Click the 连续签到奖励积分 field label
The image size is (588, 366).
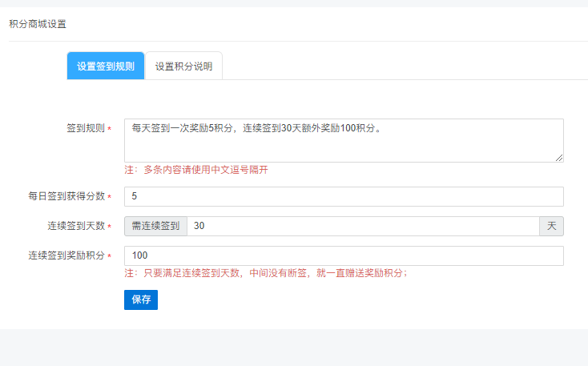[x=66, y=255]
